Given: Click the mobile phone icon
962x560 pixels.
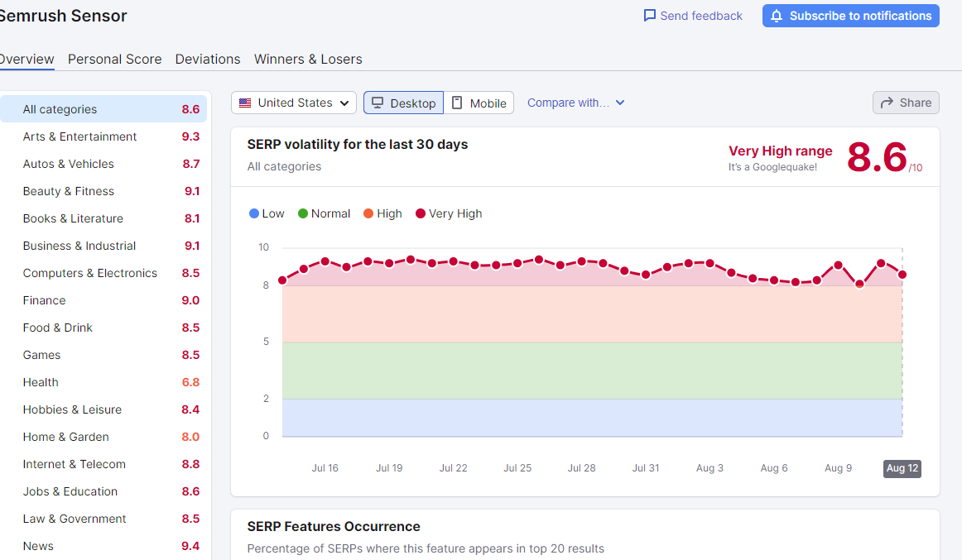Looking at the screenshot, I should [x=457, y=103].
